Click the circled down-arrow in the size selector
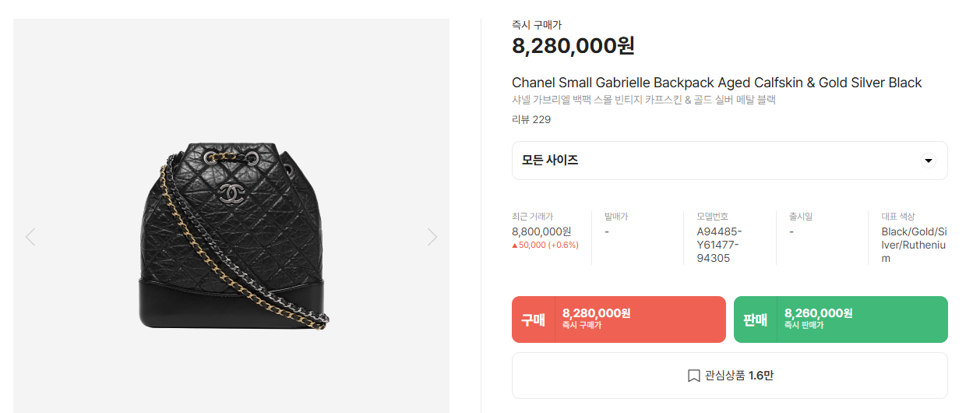 coord(928,161)
